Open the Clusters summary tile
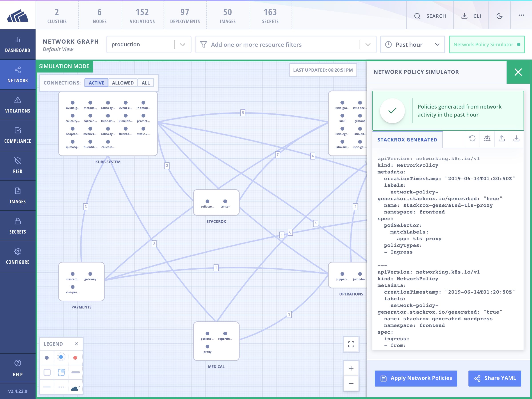 57,16
